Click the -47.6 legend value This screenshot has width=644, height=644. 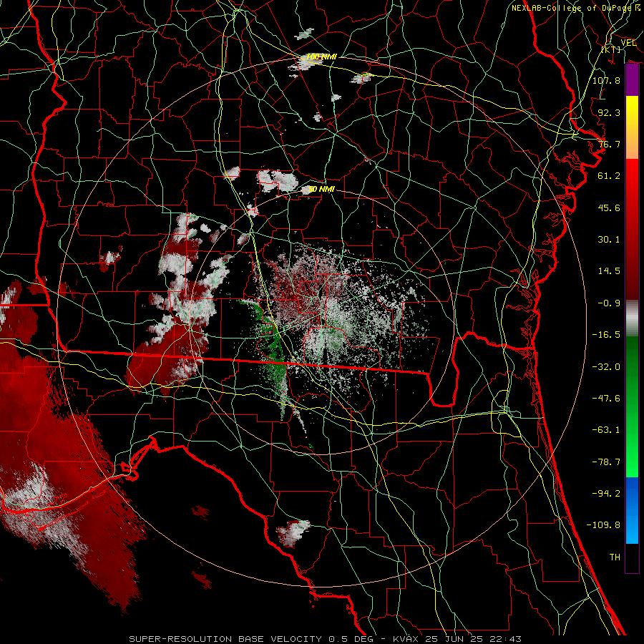606,399
